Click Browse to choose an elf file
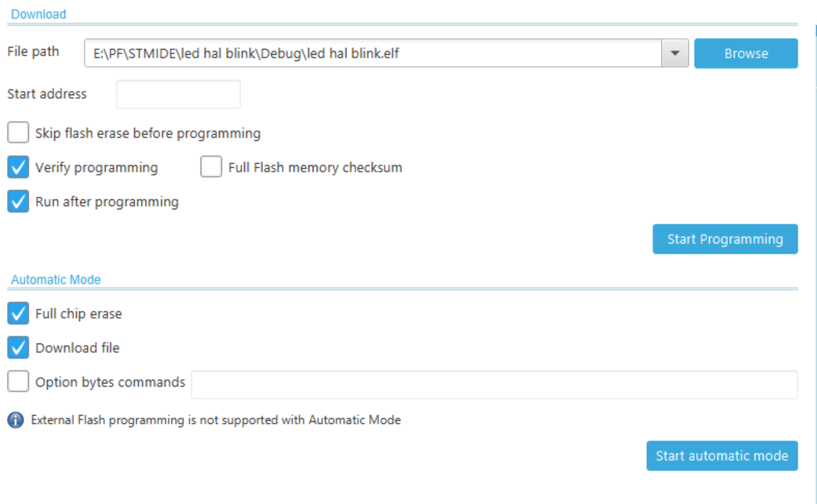 746,53
